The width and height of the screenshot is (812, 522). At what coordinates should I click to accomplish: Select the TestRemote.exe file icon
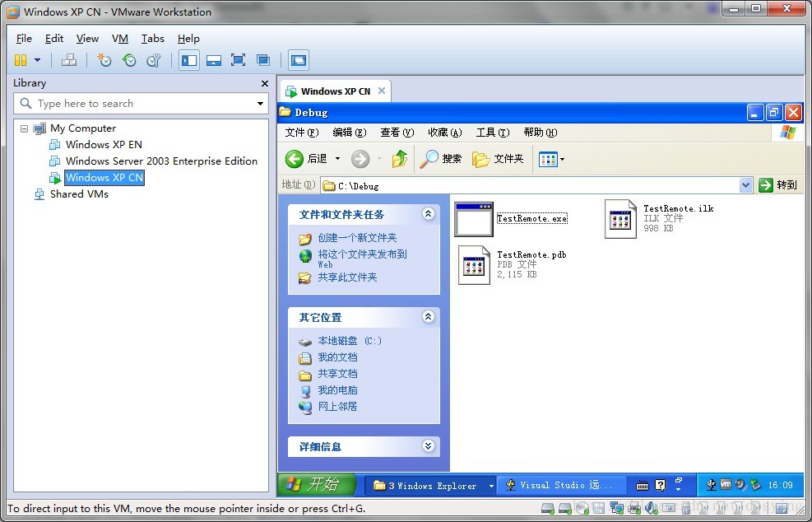tap(474, 219)
